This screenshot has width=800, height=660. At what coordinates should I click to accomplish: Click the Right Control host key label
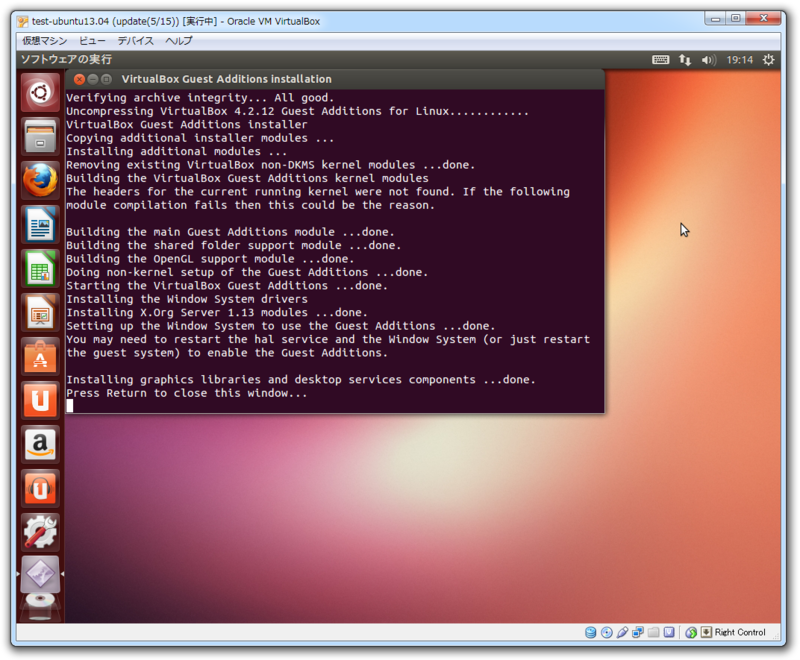pyautogui.click(x=740, y=632)
